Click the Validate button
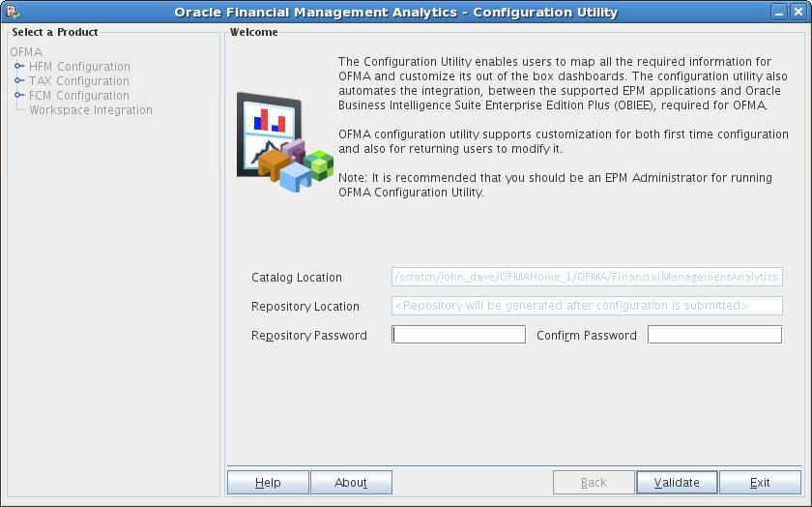This screenshot has height=507, width=812. (677, 483)
